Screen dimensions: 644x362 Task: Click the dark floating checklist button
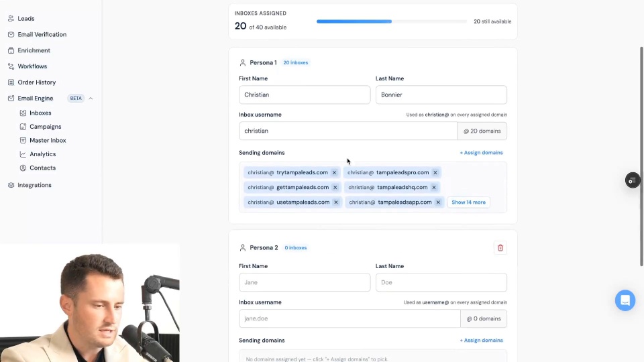click(x=633, y=180)
